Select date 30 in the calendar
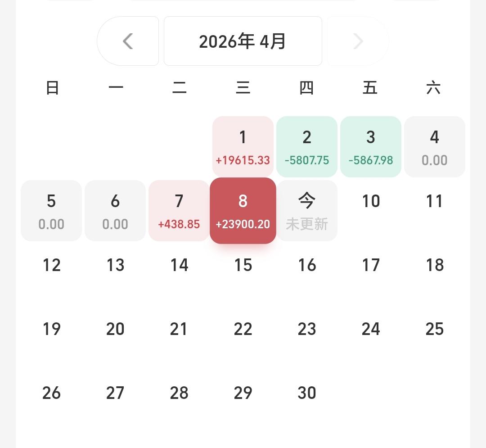Screen dimensions: 486x448 pos(306,393)
